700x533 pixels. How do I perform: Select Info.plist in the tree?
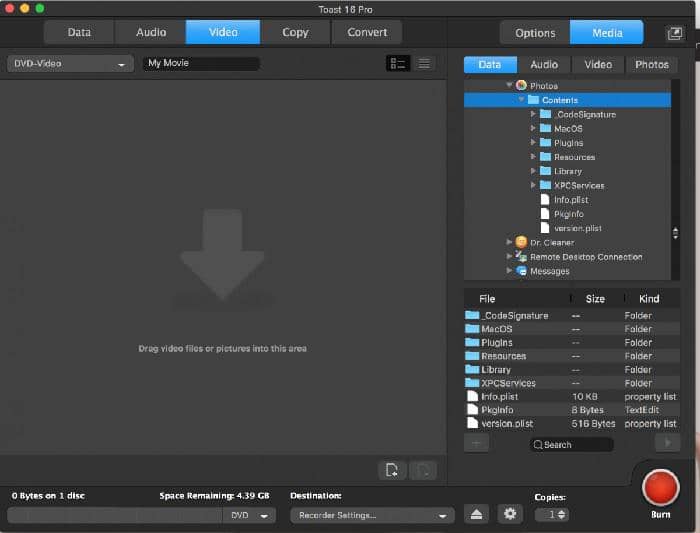point(571,200)
